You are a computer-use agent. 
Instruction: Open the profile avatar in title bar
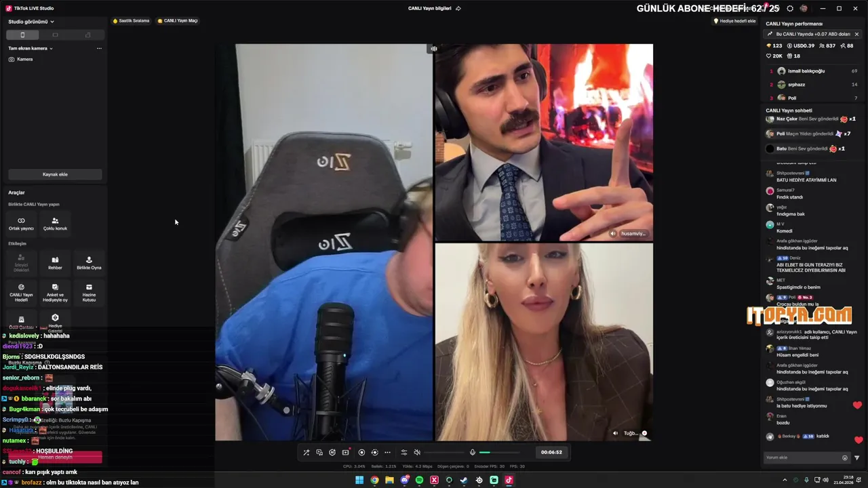coord(804,8)
